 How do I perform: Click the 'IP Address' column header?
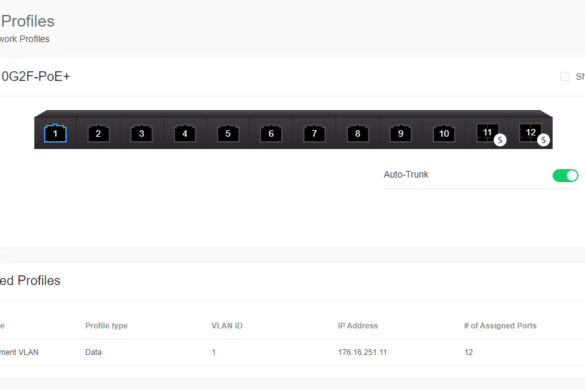click(358, 326)
